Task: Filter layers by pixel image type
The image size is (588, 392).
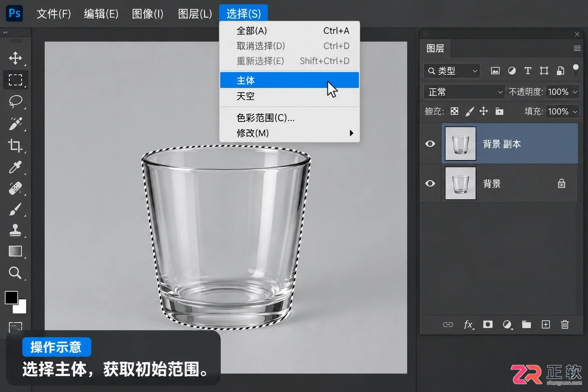Action: tap(495, 71)
